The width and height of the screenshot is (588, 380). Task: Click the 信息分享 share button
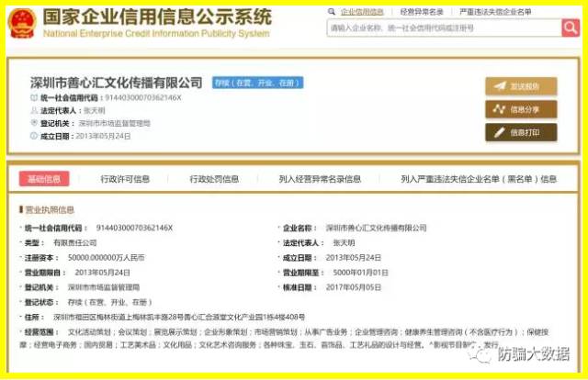click(521, 109)
